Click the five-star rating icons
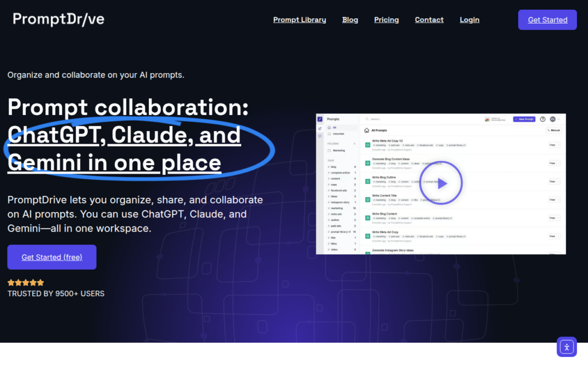Screen dimensions: 588x368 point(25,282)
